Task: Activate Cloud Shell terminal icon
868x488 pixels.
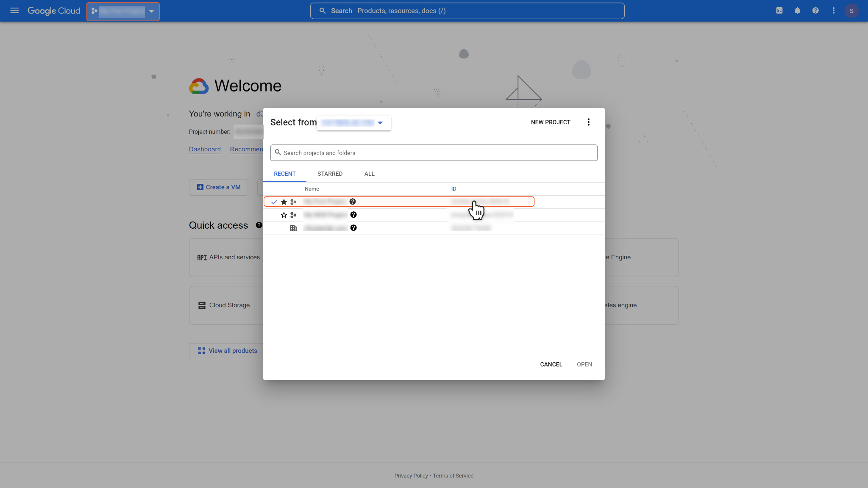Action: (779, 11)
